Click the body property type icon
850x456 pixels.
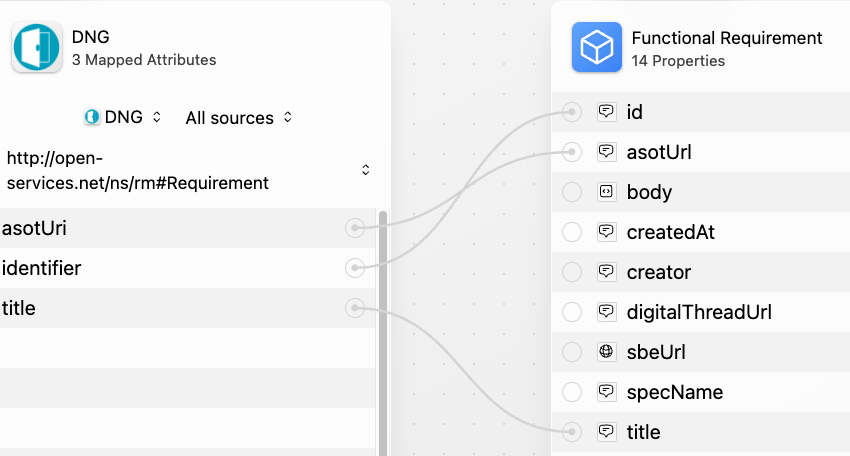click(606, 192)
